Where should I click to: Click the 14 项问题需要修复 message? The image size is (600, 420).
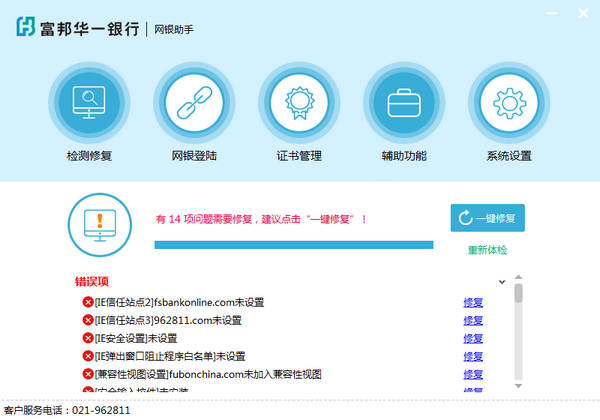pos(261,219)
